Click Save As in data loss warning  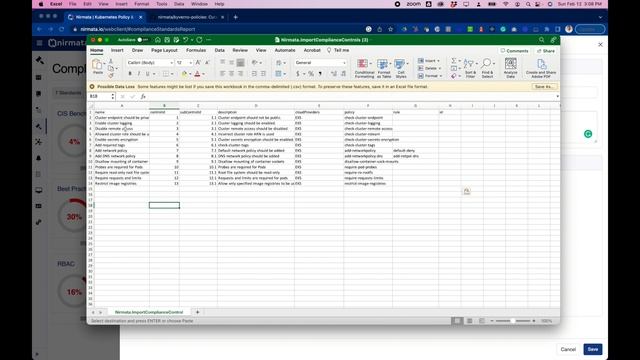544,87
